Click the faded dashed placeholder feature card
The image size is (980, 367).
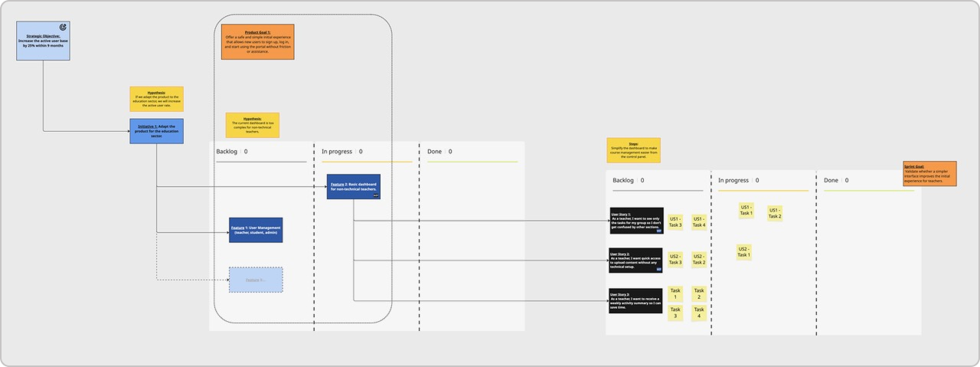pos(256,280)
